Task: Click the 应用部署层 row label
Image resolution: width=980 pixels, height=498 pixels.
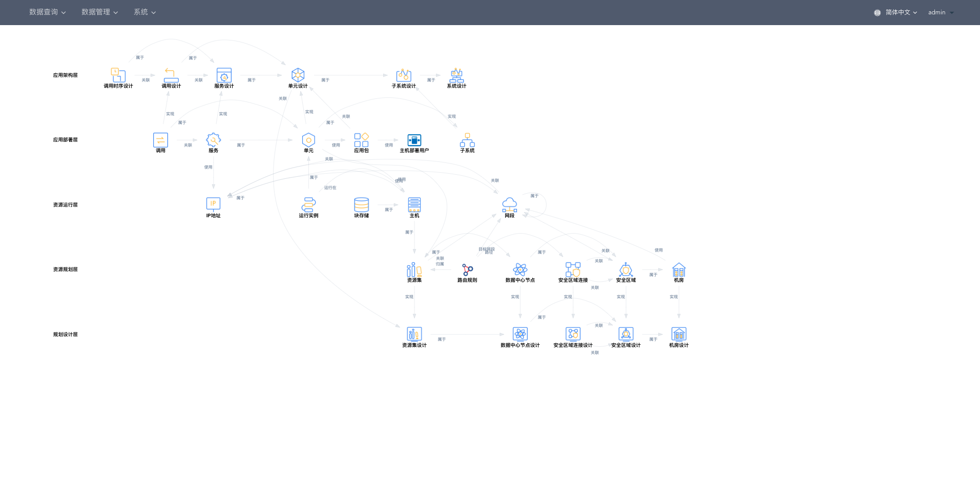Action: (x=66, y=140)
